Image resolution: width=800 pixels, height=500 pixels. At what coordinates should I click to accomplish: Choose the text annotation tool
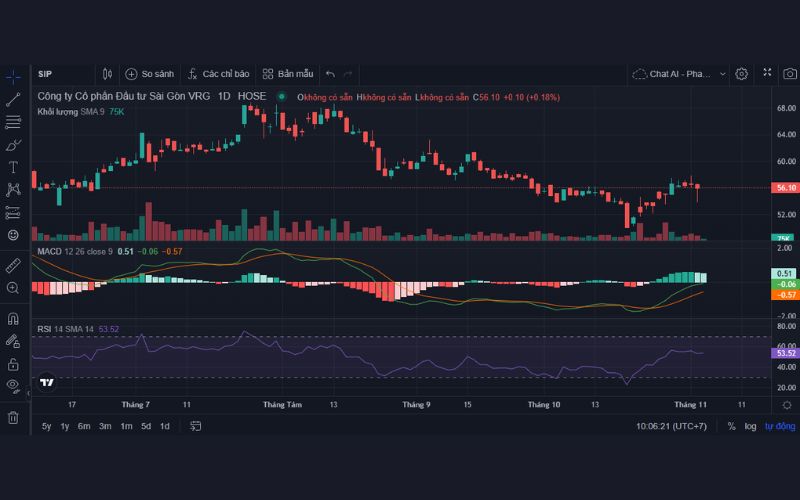[13, 167]
